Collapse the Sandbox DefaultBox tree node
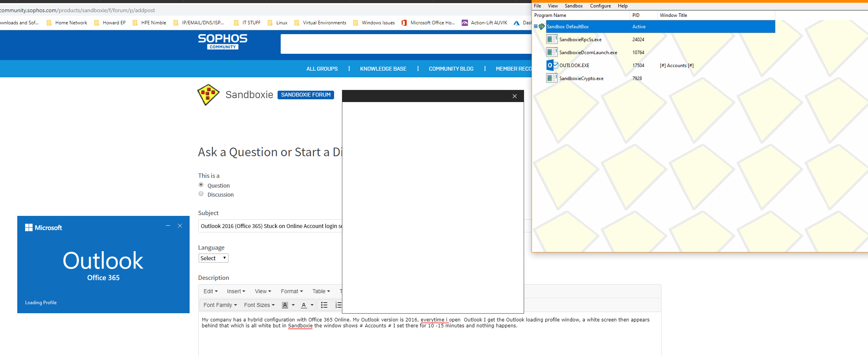Image resolution: width=868 pixels, height=356 pixels. click(535, 26)
